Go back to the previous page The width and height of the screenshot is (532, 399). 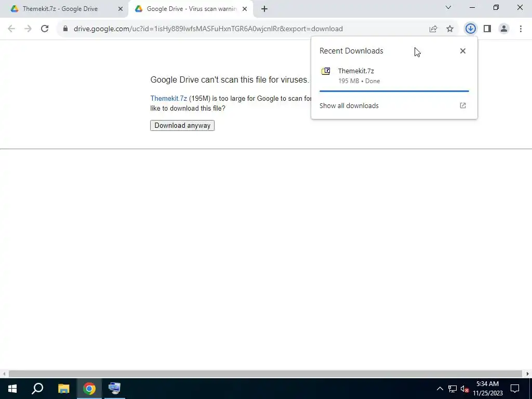pyautogui.click(x=11, y=29)
